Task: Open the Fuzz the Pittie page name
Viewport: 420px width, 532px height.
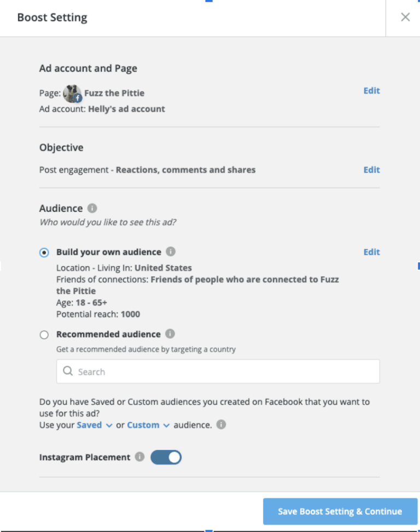Action: pos(114,93)
